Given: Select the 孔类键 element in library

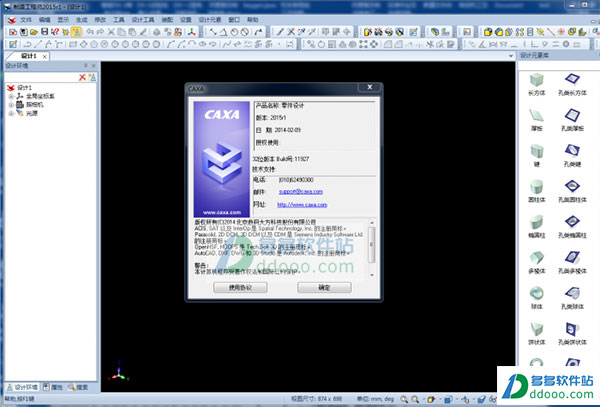Looking at the screenshot, I should (572, 155).
